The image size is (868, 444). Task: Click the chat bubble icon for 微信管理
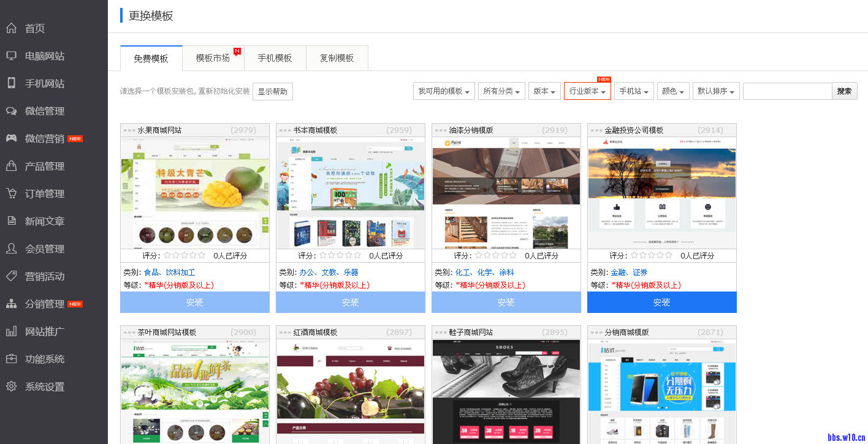[x=11, y=111]
